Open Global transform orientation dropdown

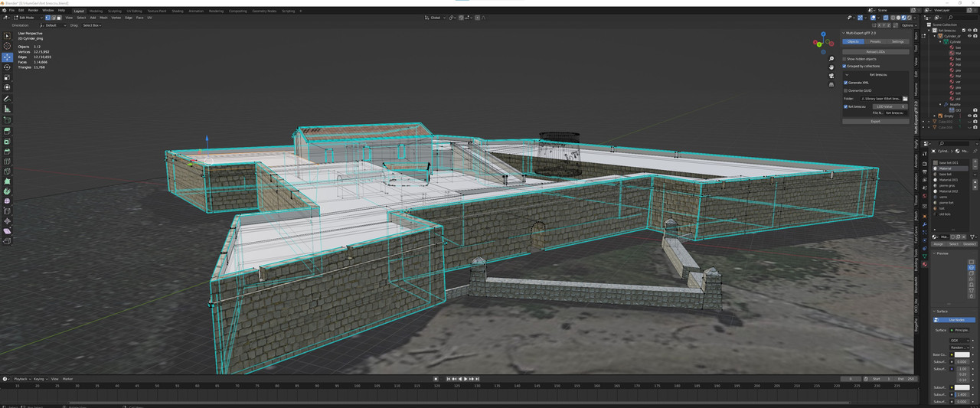436,18
